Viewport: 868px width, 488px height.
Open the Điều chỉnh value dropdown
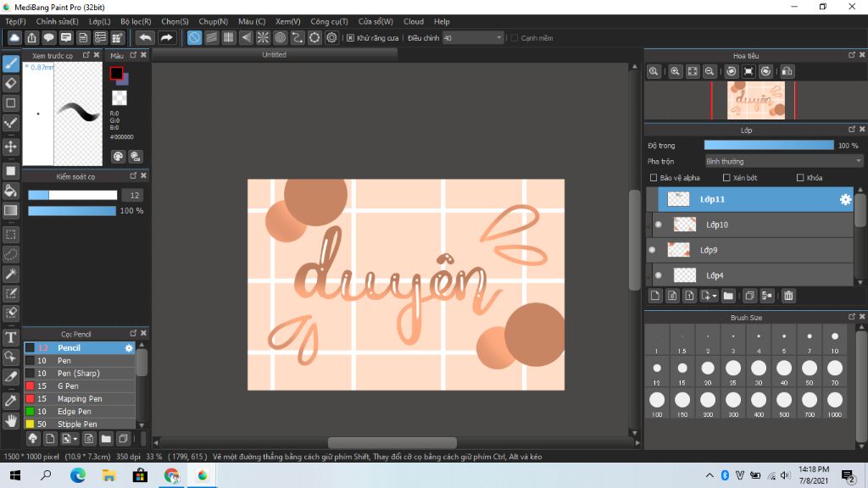click(473, 37)
